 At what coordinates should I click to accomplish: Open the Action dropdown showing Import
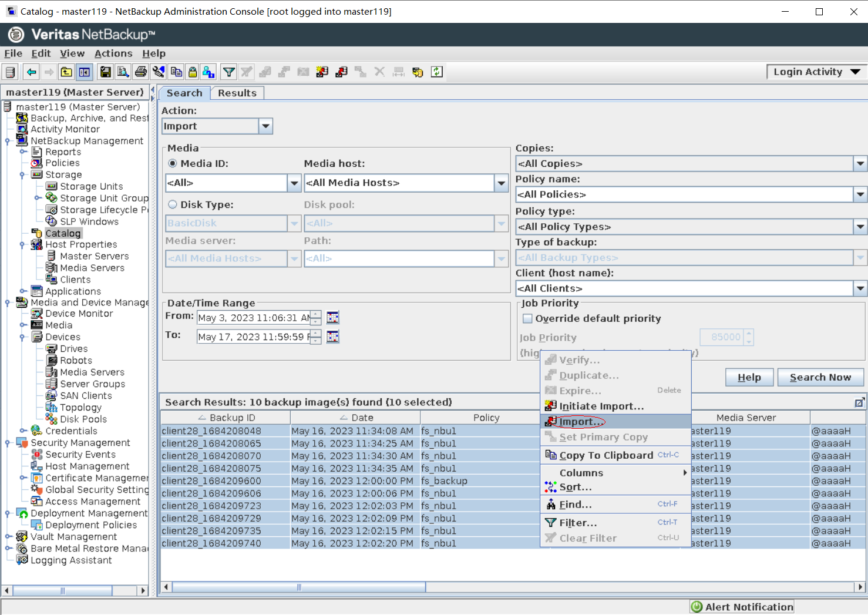pyautogui.click(x=265, y=126)
